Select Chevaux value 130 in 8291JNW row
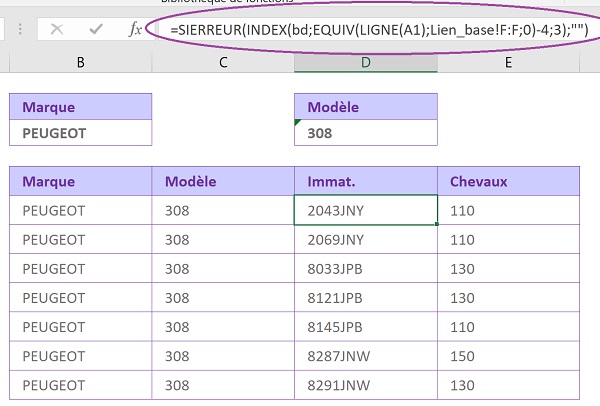This screenshot has width=600, height=406. pyautogui.click(x=508, y=385)
